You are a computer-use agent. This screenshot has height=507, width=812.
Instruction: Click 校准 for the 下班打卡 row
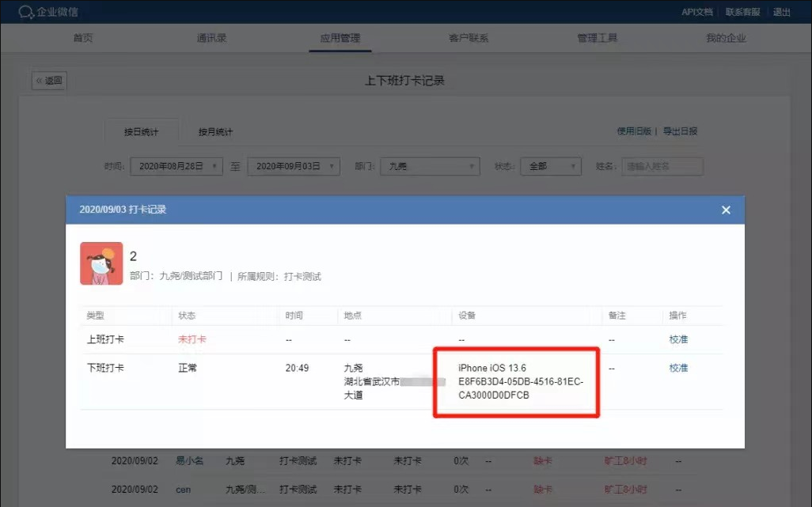click(x=678, y=368)
